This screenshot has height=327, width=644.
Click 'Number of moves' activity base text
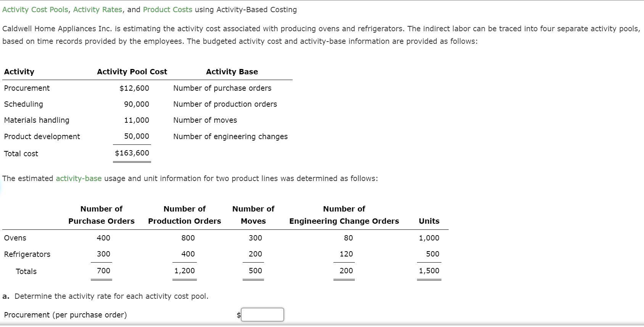click(205, 120)
